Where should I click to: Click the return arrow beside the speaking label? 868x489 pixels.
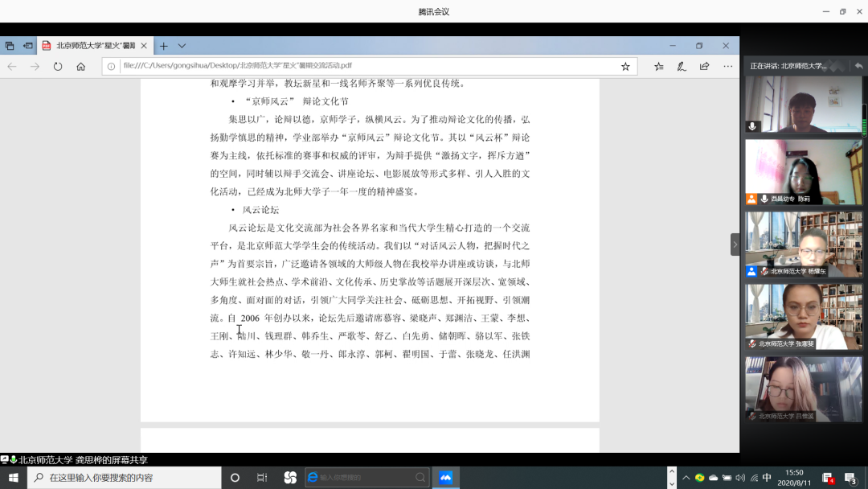tap(858, 66)
